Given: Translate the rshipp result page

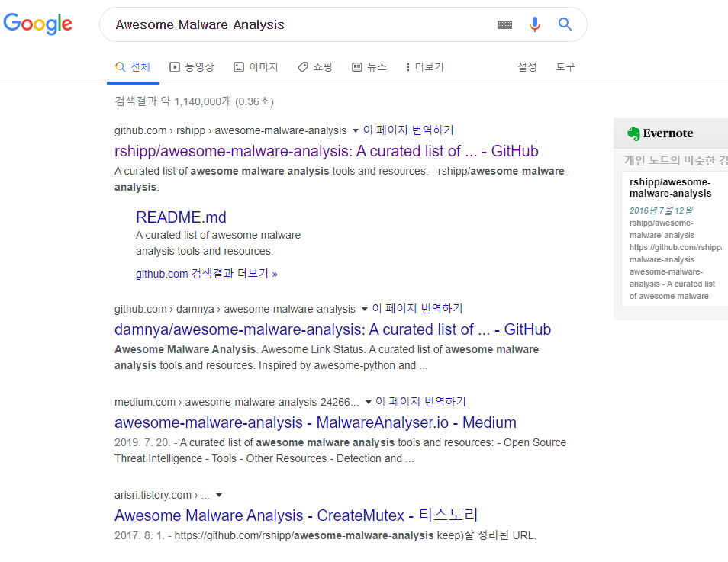Looking at the screenshot, I should point(408,130).
